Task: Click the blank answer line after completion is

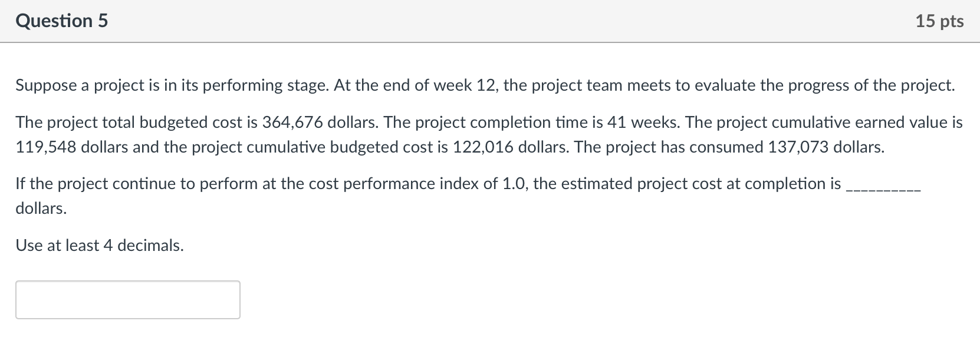Action: click(x=880, y=188)
